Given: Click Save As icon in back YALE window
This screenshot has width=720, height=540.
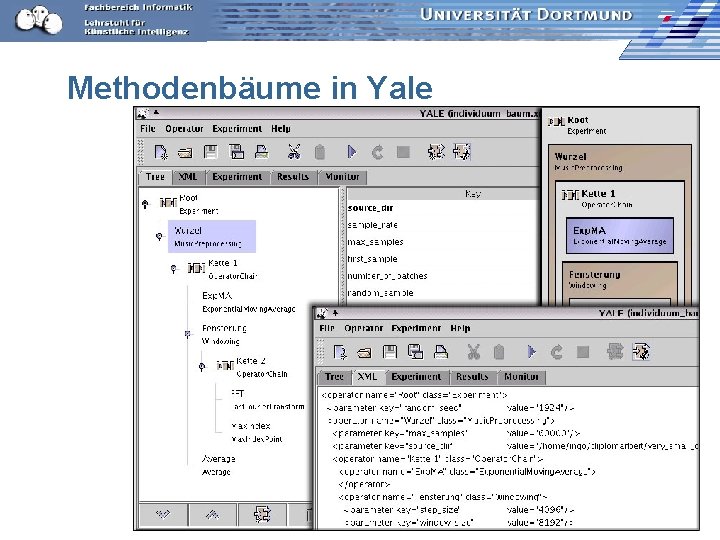Looking at the screenshot, I should (x=236, y=152).
